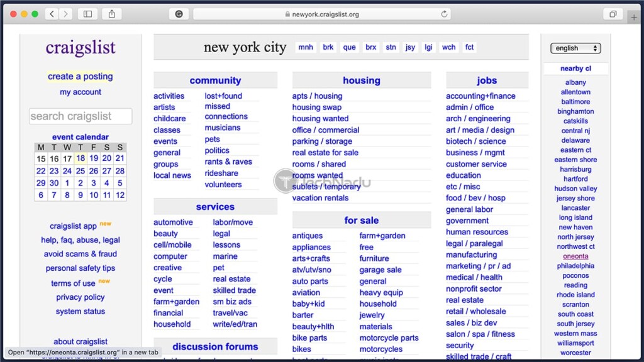Open rants & raves community link
The height and width of the screenshot is (362, 644).
[x=228, y=162]
